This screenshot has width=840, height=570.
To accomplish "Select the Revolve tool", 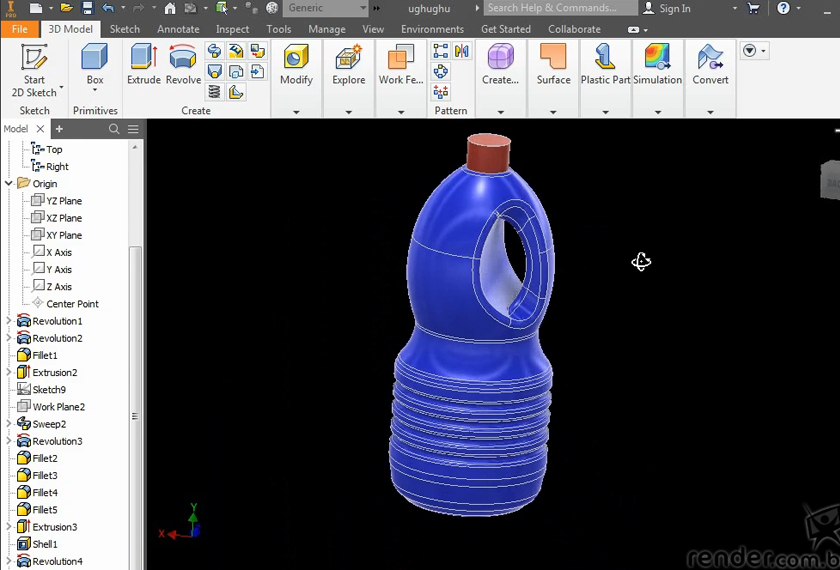I will [x=183, y=66].
